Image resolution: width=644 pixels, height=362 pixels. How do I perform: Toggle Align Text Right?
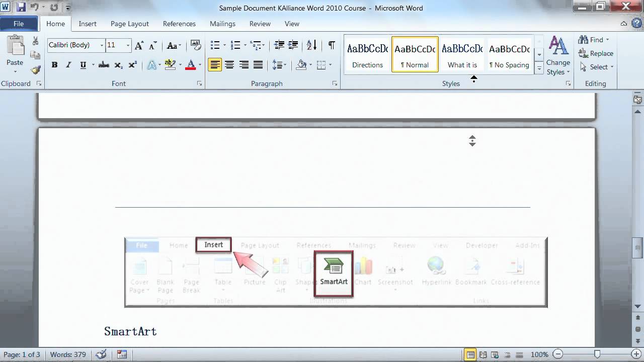tap(244, 65)
